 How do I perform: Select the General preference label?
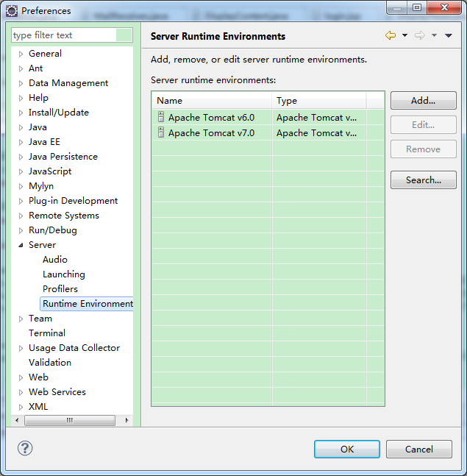tap(45, 54)
